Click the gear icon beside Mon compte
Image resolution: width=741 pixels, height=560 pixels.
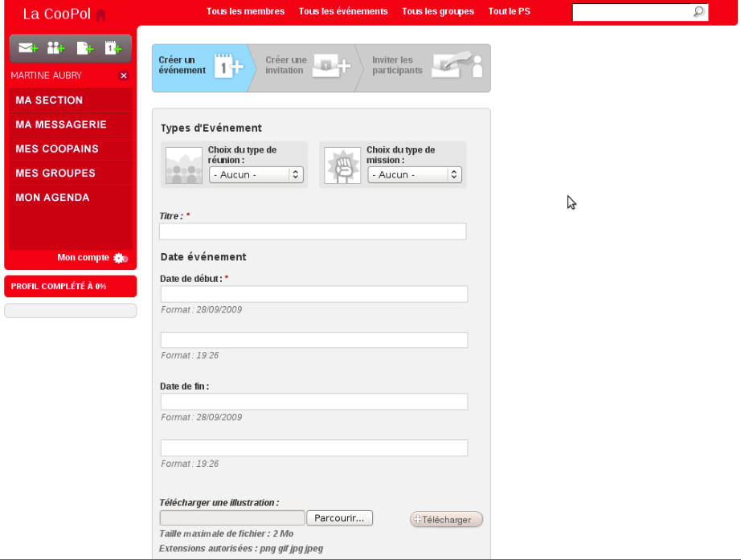tap(120, 258)
